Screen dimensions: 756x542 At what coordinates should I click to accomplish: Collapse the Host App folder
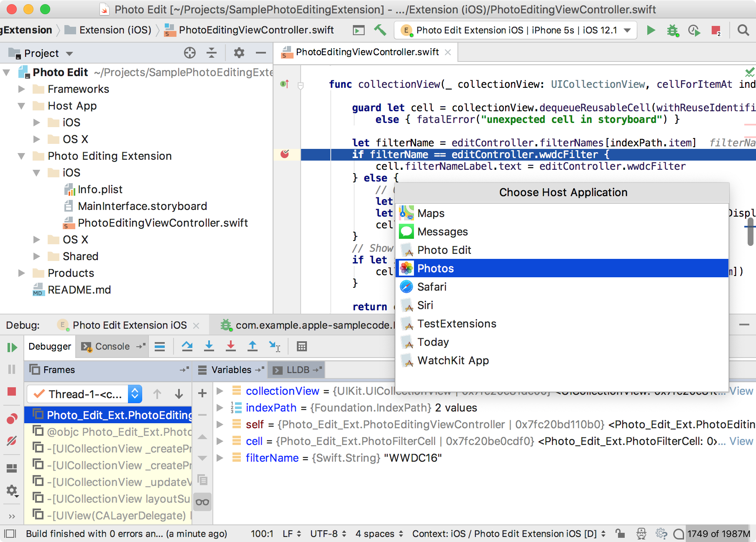[x=21, y=106]
